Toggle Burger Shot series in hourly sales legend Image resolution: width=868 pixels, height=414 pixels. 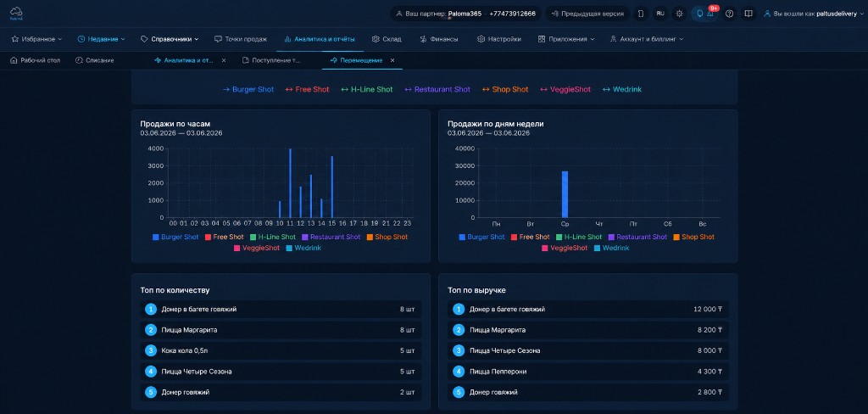click(175, 237)
